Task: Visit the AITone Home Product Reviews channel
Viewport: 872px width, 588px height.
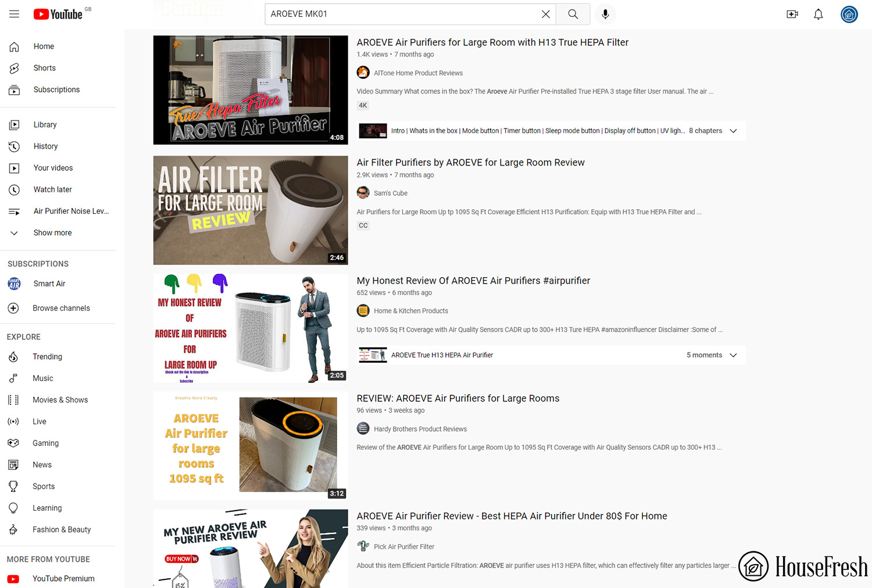Action: pos(419,73)
